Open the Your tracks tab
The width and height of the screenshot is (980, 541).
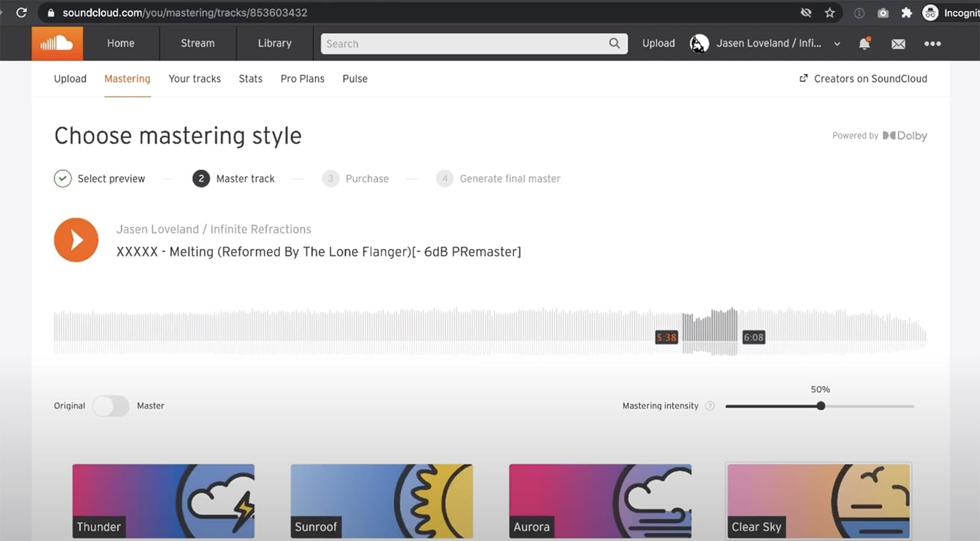click(195, 79)
